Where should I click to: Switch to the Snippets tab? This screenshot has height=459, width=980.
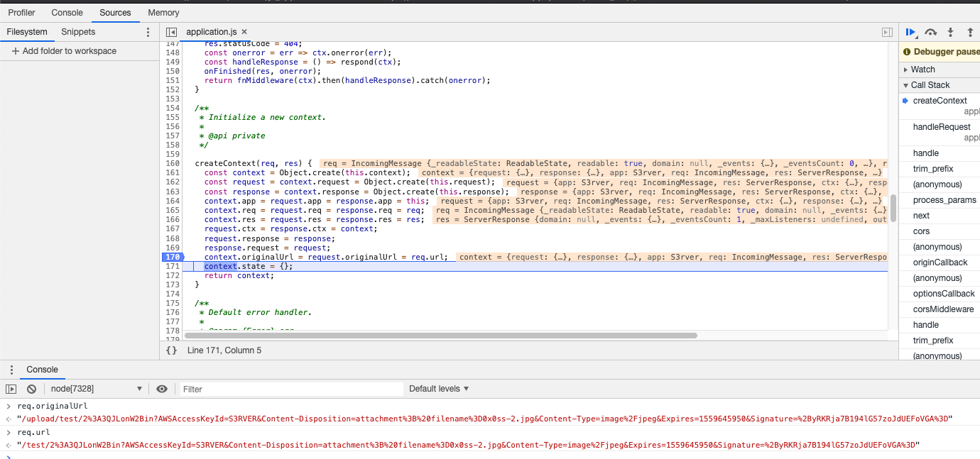pos(77,31)
